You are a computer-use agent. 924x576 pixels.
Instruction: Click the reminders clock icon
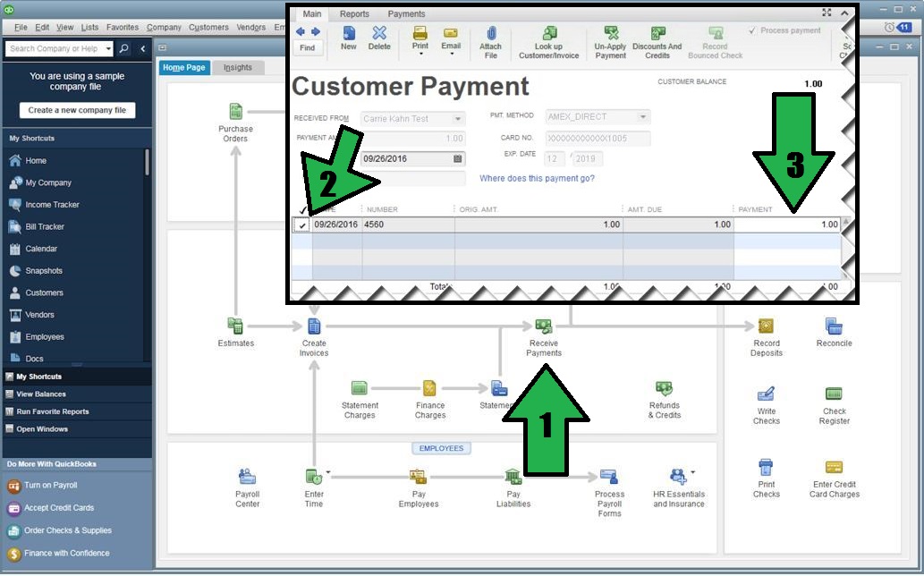pyautogui.click(x=889, y=27)
